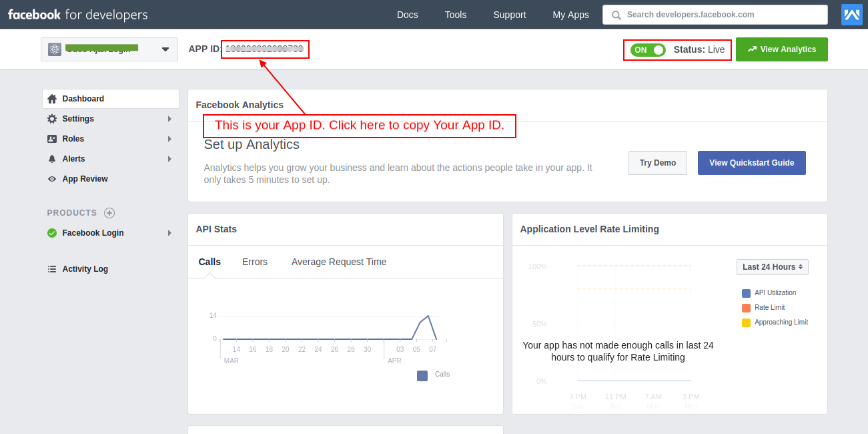Viewport: 868px width, 434px height.
Task: Click the PRODUCTS section label
Action: click(x=72, y=213)
